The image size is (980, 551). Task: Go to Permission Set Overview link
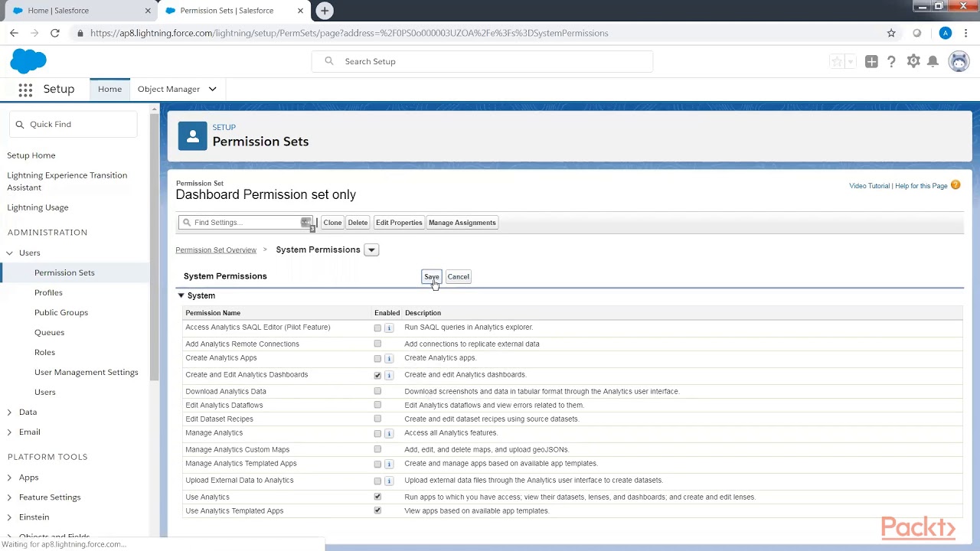(216, 250)
